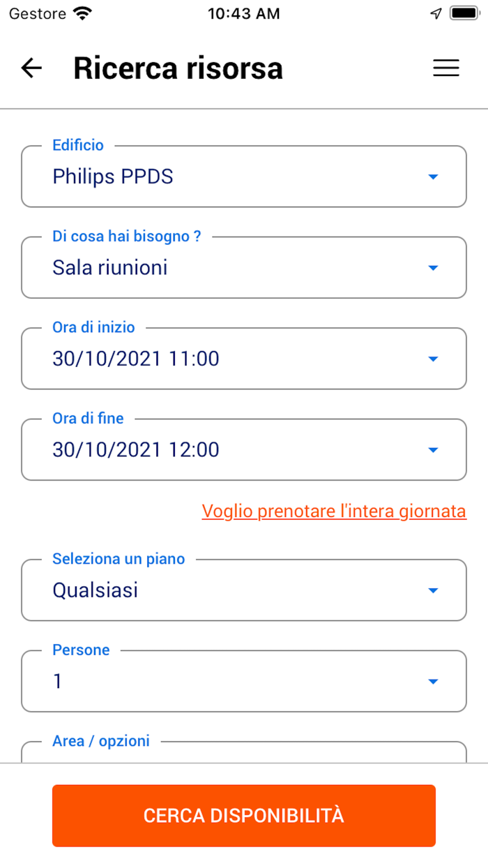488x868 pixels.
Task: Open the Ora di fine dropdown arrow
Action: [433, 450]
